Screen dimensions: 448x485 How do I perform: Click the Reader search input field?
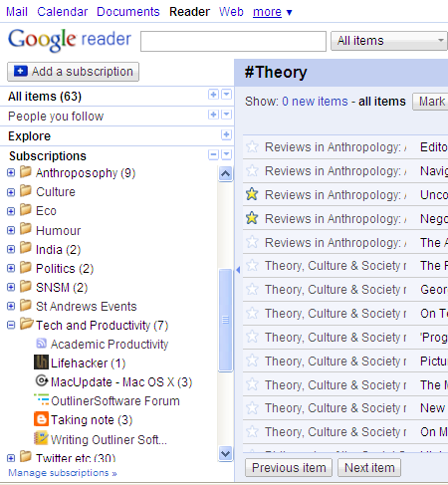233,41
